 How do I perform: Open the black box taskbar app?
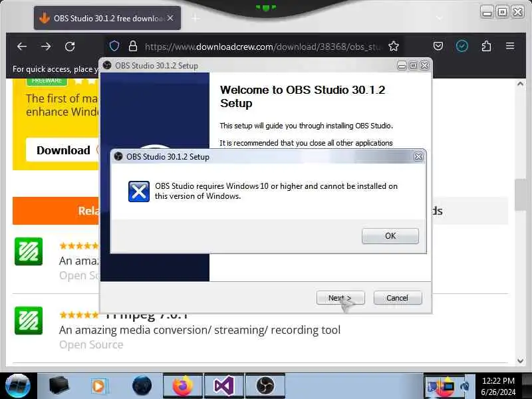point(59,386)
